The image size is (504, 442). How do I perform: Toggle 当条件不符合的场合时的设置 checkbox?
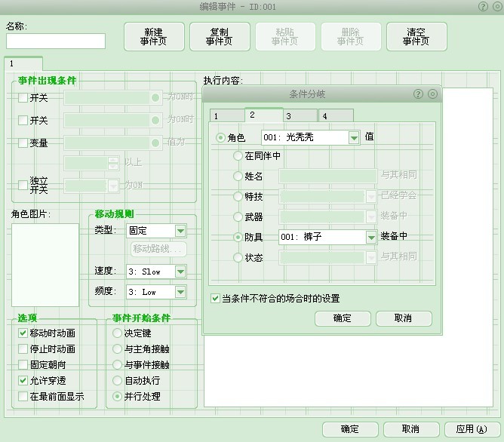point(215,299)
